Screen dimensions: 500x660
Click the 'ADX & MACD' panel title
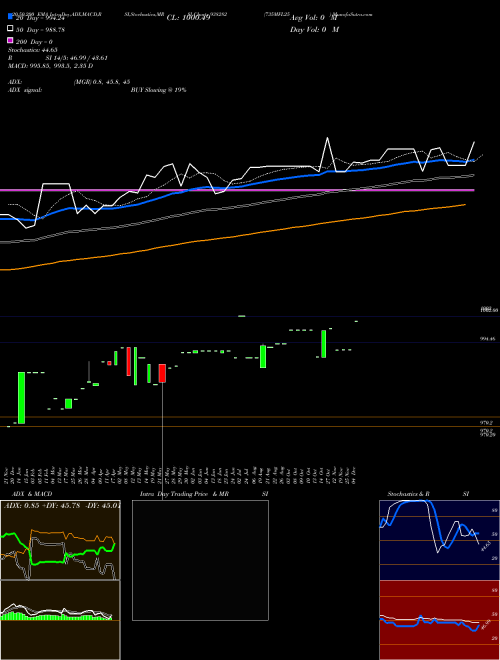tap(32, 494)
